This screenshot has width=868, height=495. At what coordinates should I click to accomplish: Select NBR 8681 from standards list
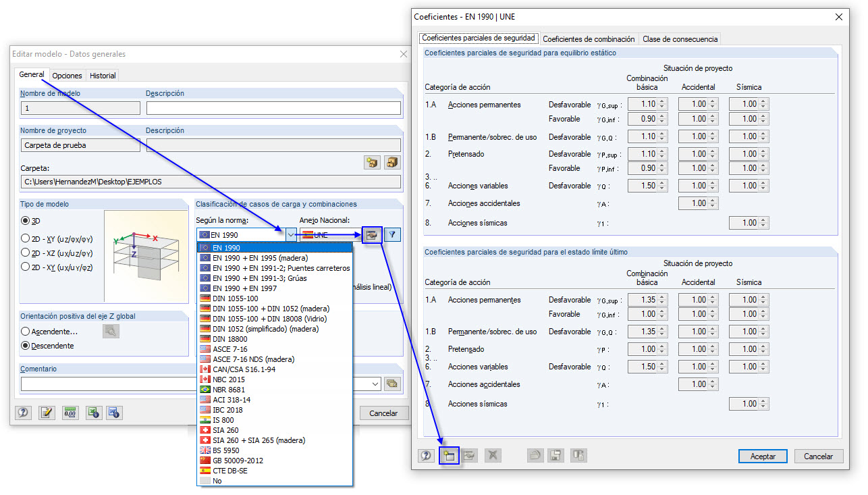pos(275,390)
